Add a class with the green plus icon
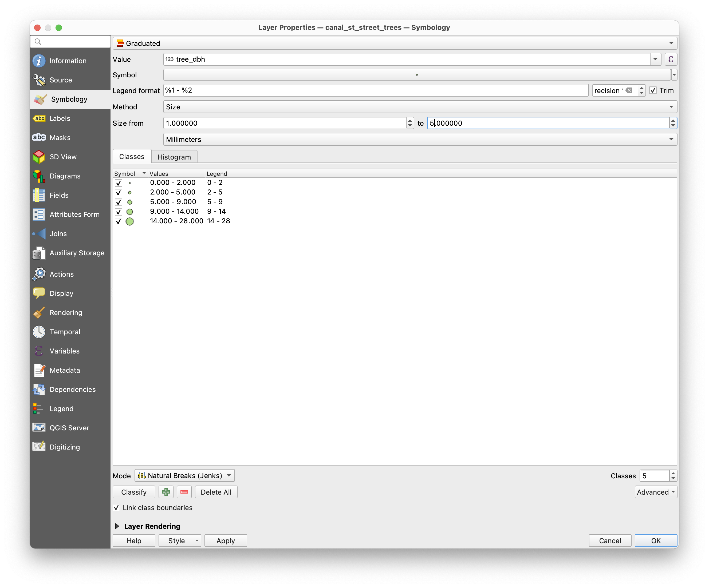 pos(166,492)
